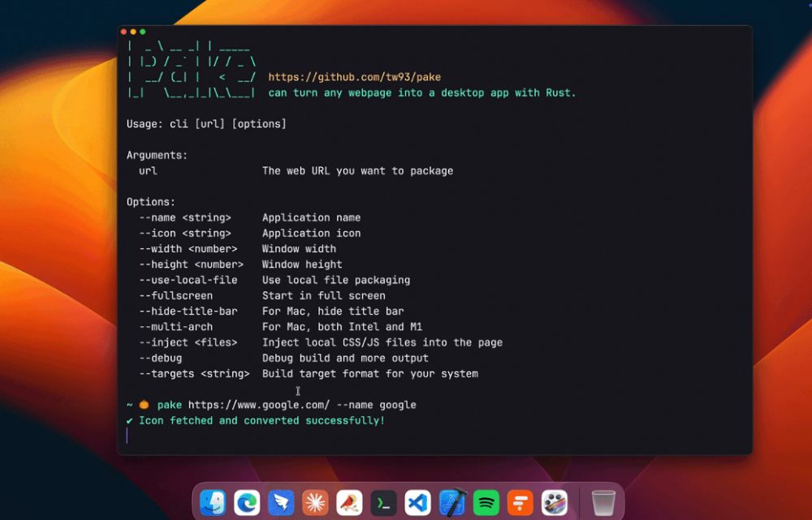Screen dimensions: 812x520
Task: Click the 'Options:' heading
Action: [151, 202]
